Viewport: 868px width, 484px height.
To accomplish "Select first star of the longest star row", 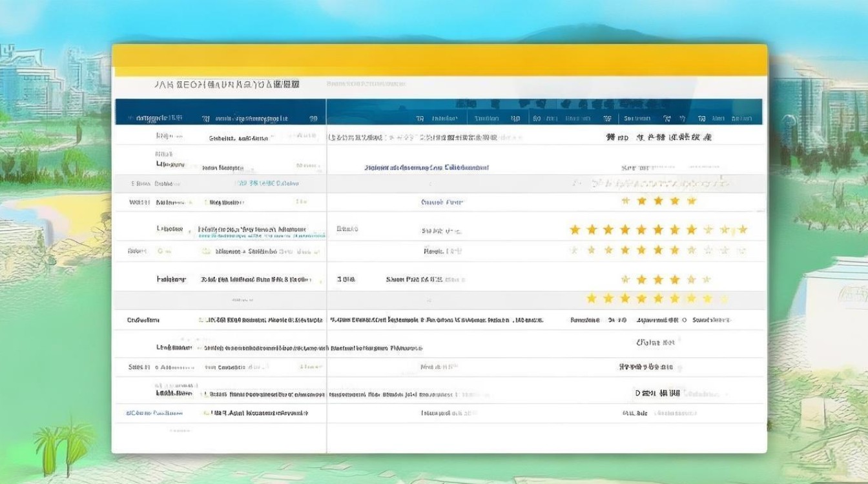I will tap(575, 230).
